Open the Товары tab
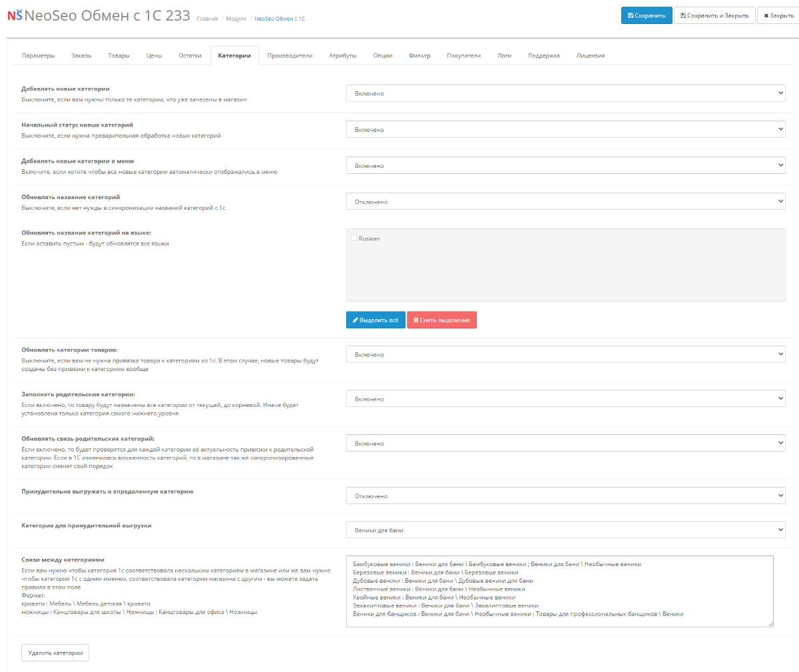 coord(119,56)
